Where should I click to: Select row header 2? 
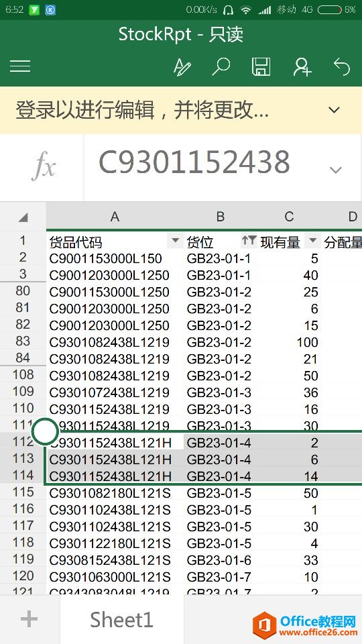click(x=23, y=258)
